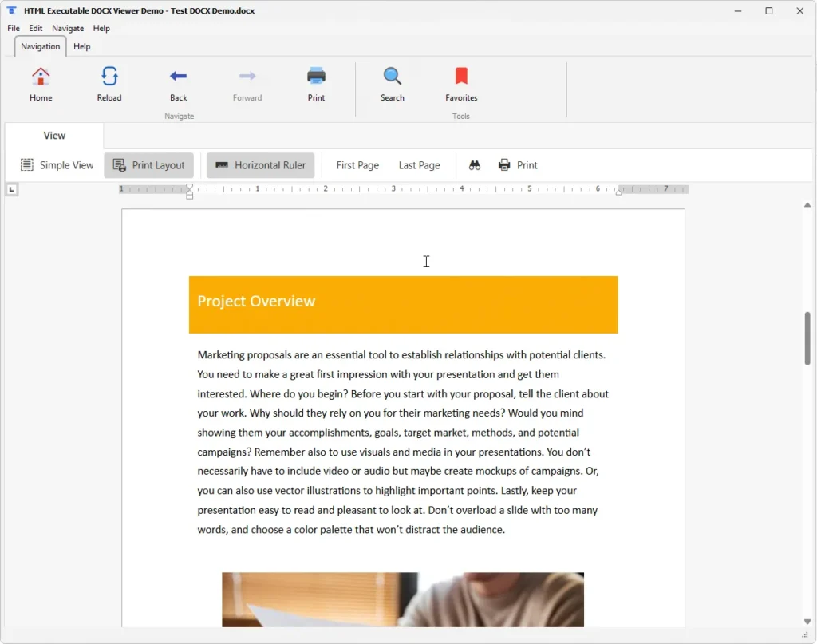Jump to the Last Page
This screenshot has width=817, height=644.
tap(419, 165)
